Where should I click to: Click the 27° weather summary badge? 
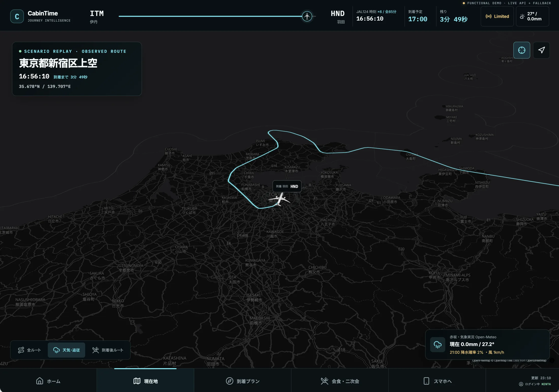[x=532, y=17]
